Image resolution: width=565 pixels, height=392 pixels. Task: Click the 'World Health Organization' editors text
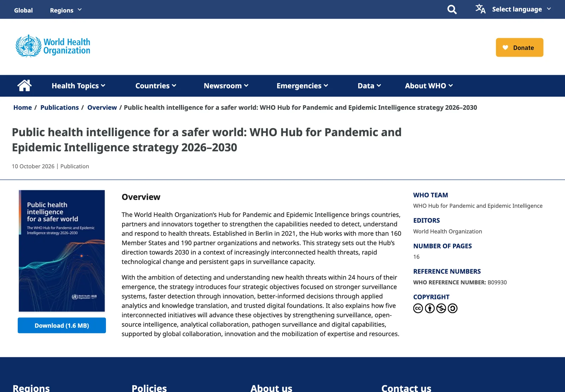(x=447, y=231)
